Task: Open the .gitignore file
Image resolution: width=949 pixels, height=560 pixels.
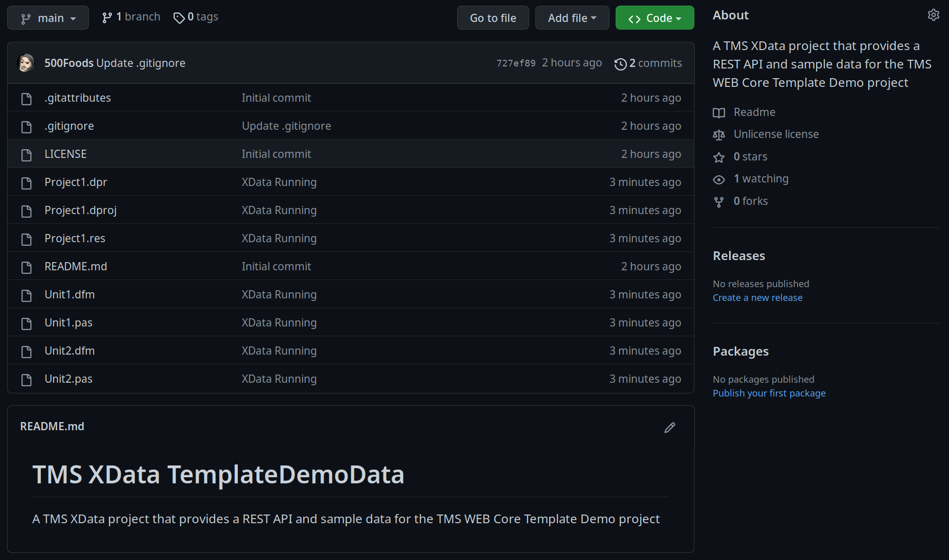Action: pos(69,126)
